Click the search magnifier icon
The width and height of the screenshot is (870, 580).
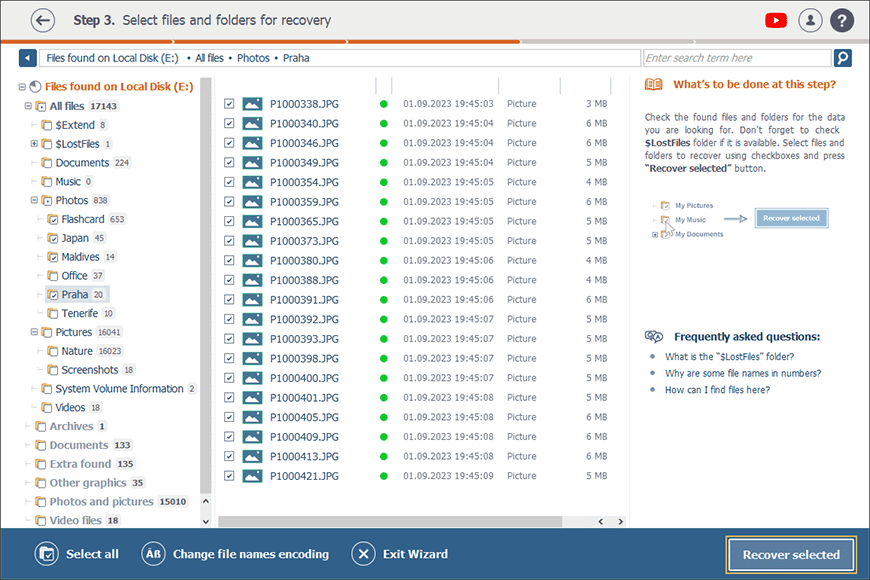843,58
